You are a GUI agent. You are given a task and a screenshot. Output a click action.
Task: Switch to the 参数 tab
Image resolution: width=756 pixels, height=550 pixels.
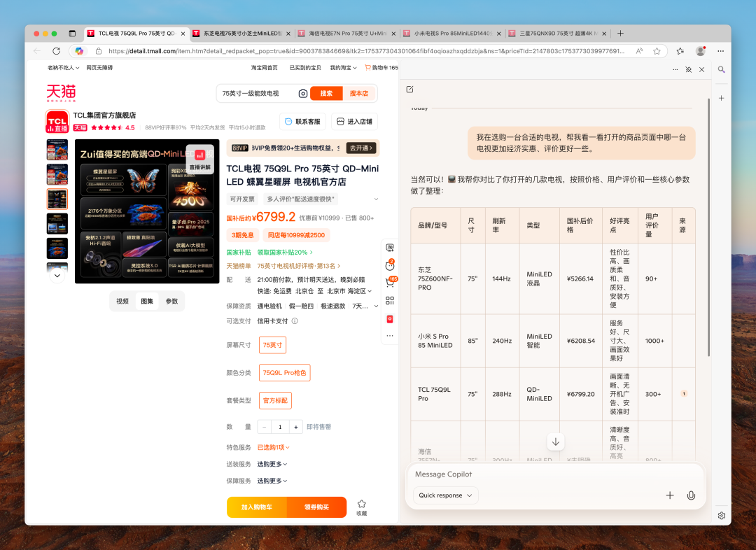pyautogui.click(x=171, y=302)
